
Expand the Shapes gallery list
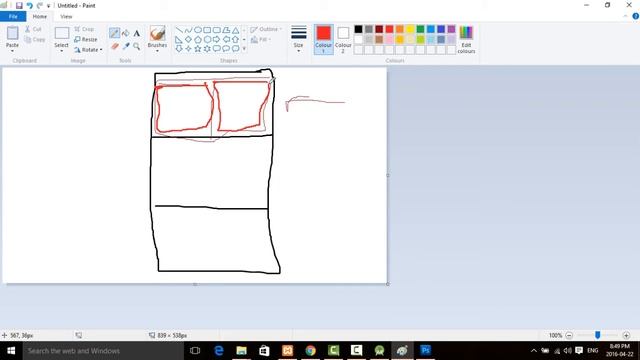[x=244, y=49]
